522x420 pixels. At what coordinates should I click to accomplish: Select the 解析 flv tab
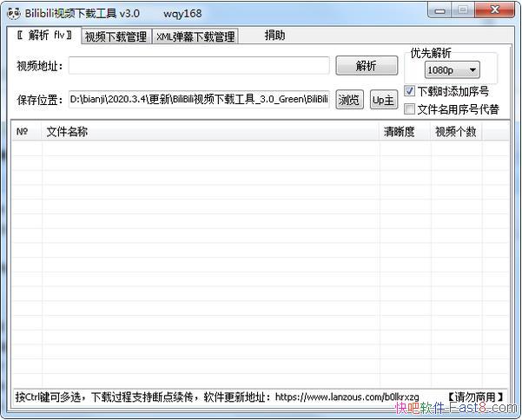pyautogui.click(x=43, y=36)
